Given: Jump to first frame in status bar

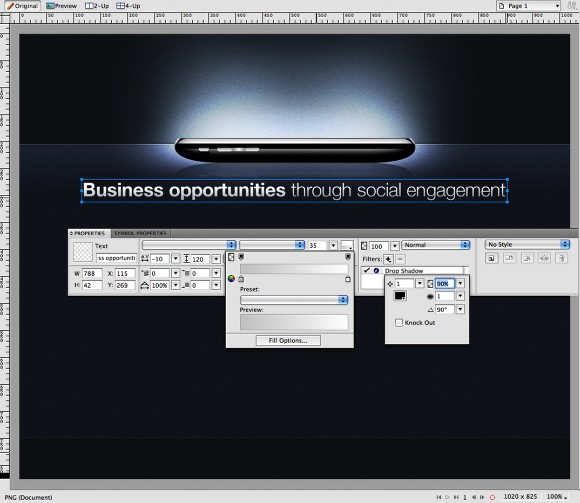Looking at the screenshot, I should (x=439, y=497).
